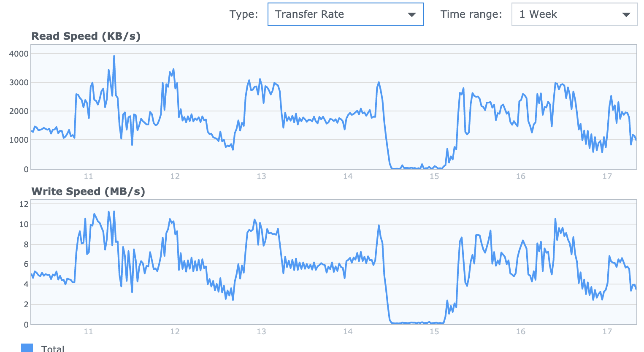644x352 pixels.
Task: Select day 15 on the Write Speed axis
Action: click(434, 332)
